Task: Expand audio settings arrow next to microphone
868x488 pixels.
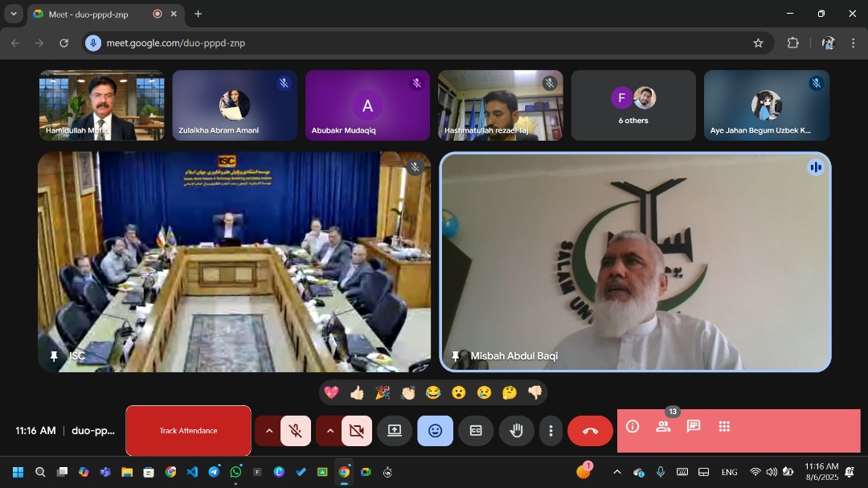Action: click(268, 431)
